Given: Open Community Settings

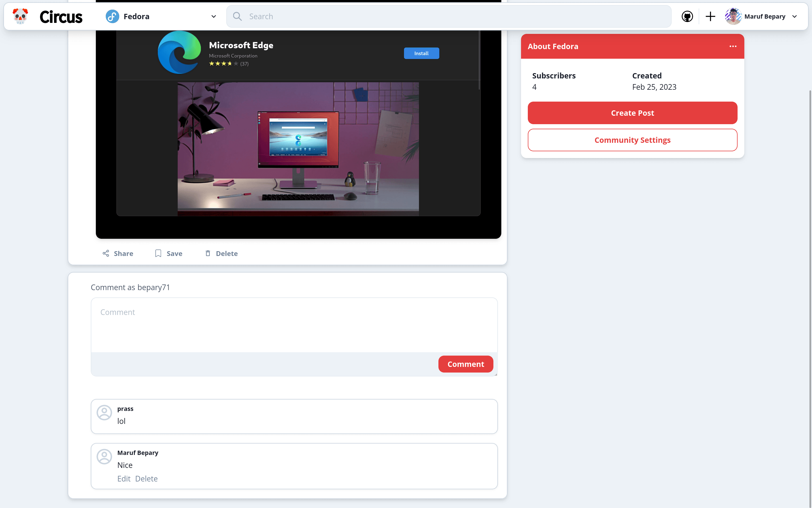Looking at the screenshot, I should pos(632,140).
